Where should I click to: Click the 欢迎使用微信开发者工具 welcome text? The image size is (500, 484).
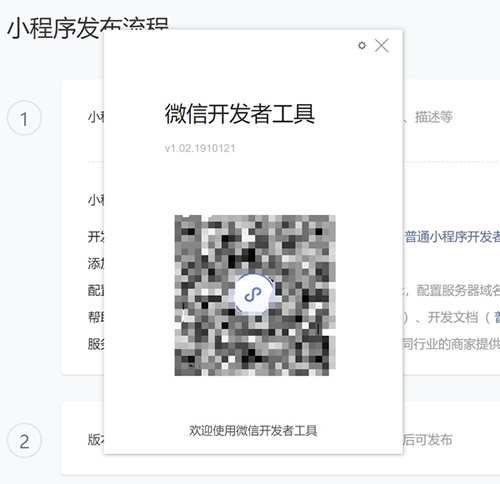click(x=253, y=431)
